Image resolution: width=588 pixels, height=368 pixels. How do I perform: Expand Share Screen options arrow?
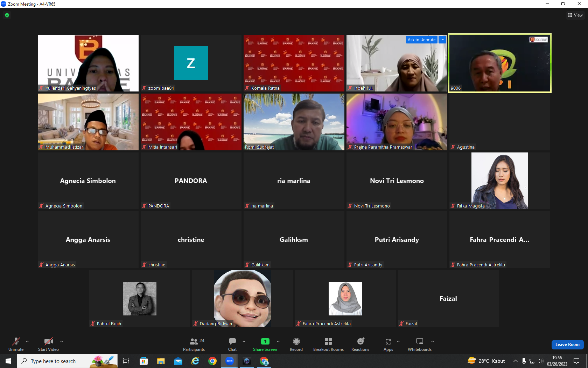(x=278, y=341)
